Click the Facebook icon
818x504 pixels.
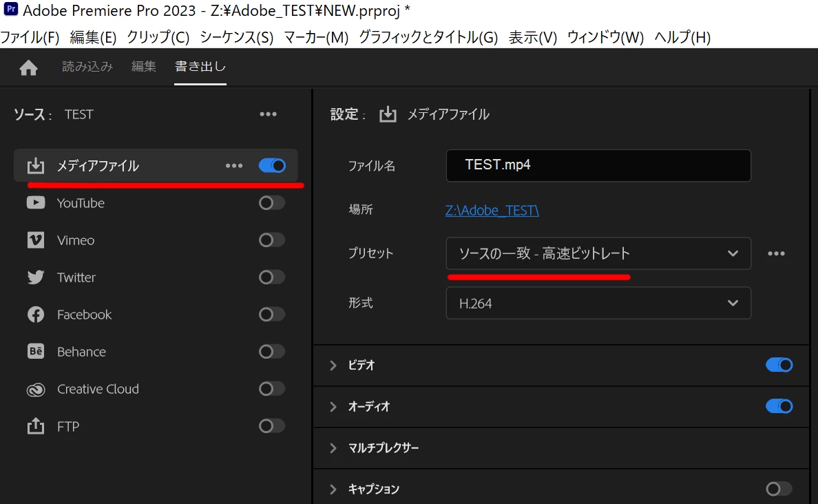36,315
